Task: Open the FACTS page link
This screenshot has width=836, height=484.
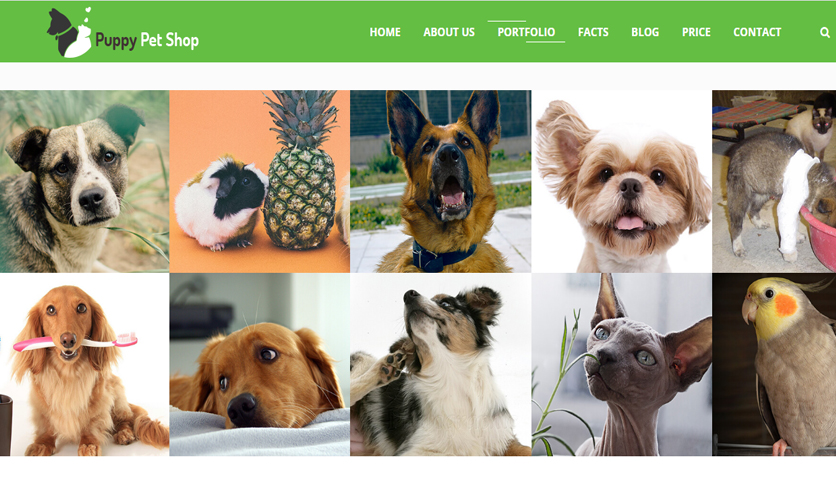Action: [593, 32]
